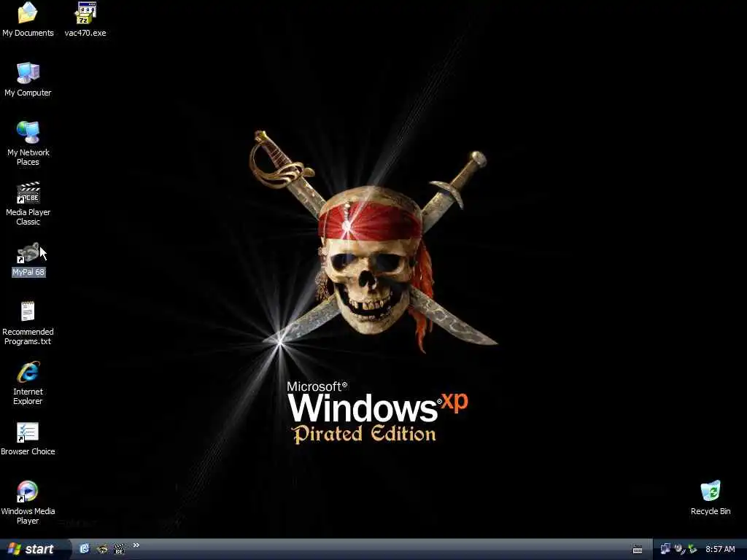The width and height of the screenshot is (747, 560).
Task: Click the 8:57 AM clock
Action: coord(720,549)
